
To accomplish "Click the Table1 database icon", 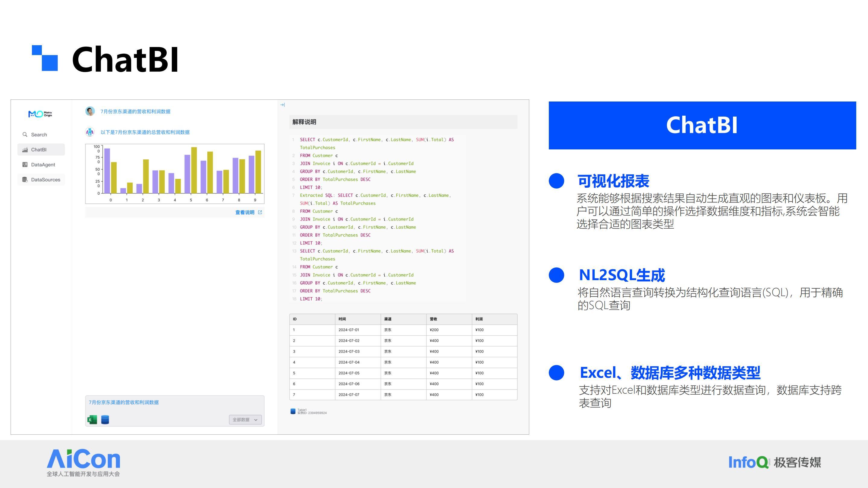I will point(293,411).
